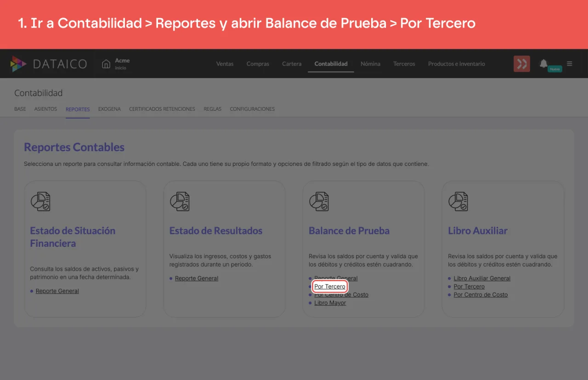
Task: Click the Estado de Situación Financiera report icon
Action: pos(40,201)
